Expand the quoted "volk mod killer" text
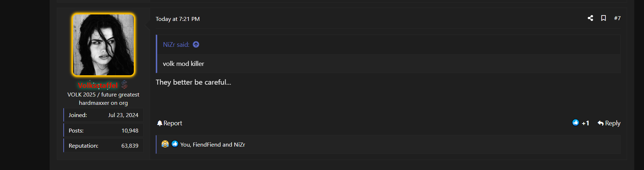The width and height of the screenshot is (644, 170). 183,64
